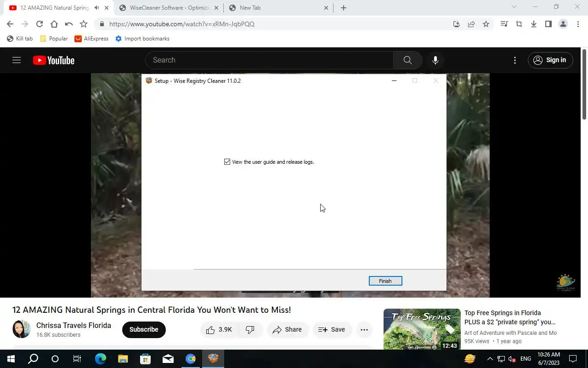Click the Chrissa Travels Florida avatar
588x368 pixels.
22,329
